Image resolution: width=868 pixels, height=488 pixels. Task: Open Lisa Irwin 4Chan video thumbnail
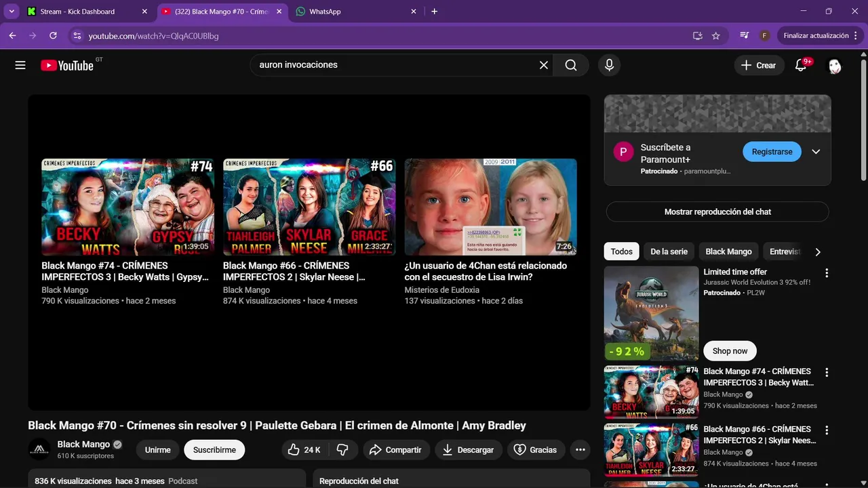(491, 207)
